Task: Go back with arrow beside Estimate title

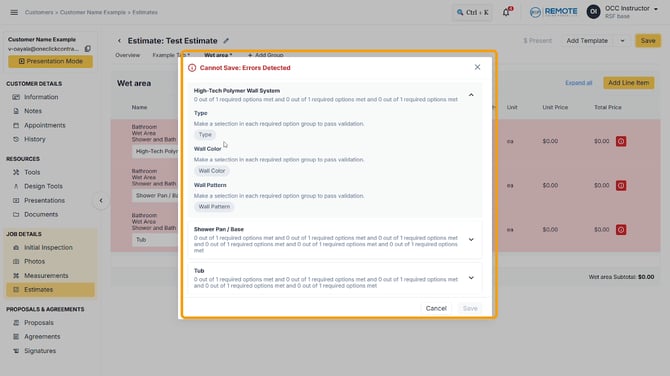Action: pos(119,41)
